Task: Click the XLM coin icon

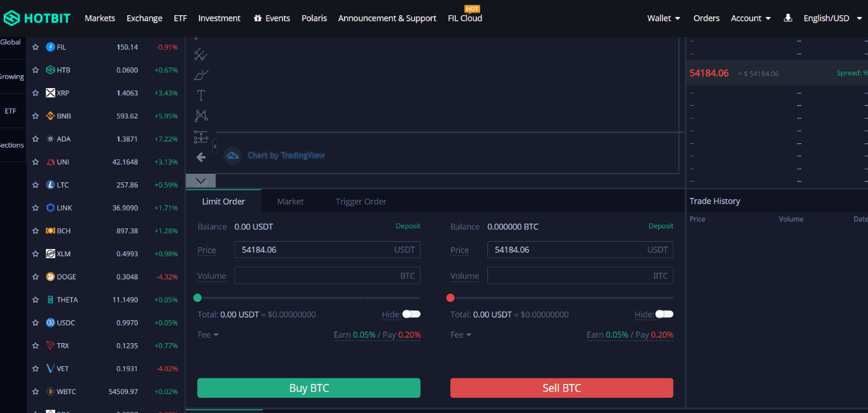Action: [50, 254]
